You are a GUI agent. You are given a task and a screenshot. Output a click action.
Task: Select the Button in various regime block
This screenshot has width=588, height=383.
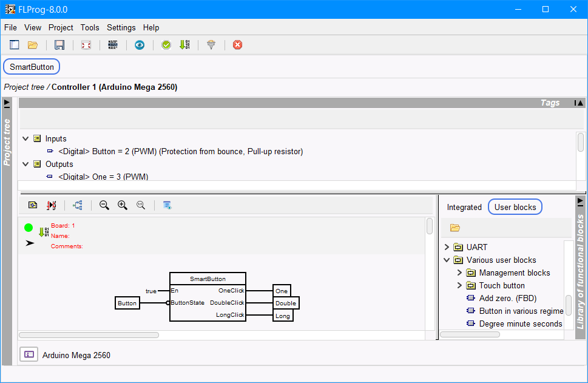pos(521,311)
